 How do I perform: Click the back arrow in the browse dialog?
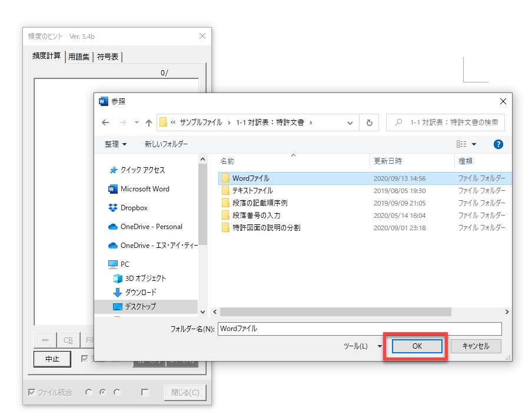click(x=106, y=122)
